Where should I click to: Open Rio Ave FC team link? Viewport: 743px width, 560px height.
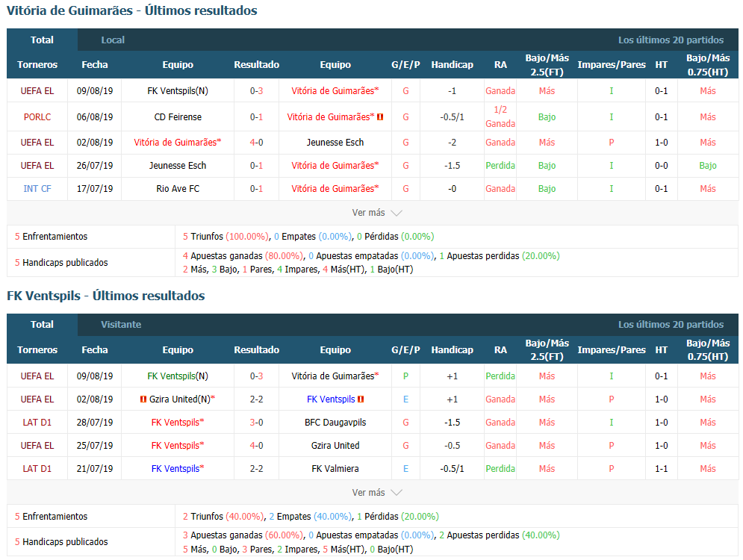pyautogui.click(x=178, y=189)
